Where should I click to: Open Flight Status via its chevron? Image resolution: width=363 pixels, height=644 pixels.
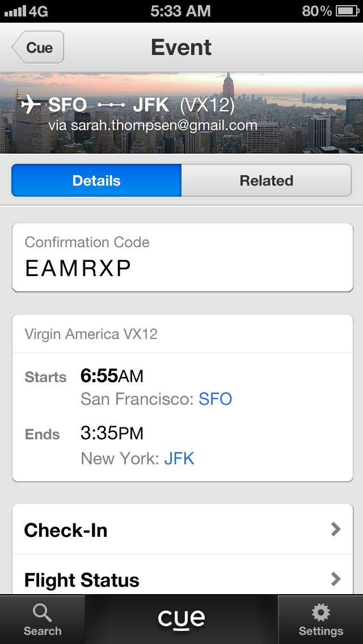pyautogui.click(x=336, y=579)
